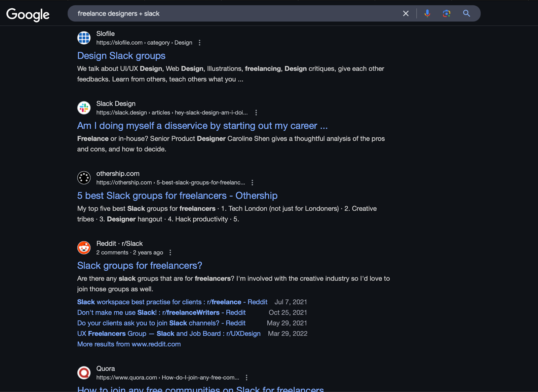Click the Slofile site favicon

84,38
